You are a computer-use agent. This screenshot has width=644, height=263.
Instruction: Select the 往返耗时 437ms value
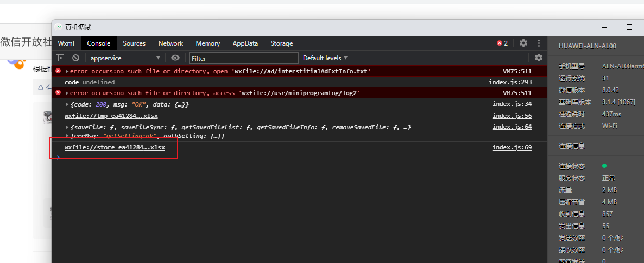tap(611, 114)
